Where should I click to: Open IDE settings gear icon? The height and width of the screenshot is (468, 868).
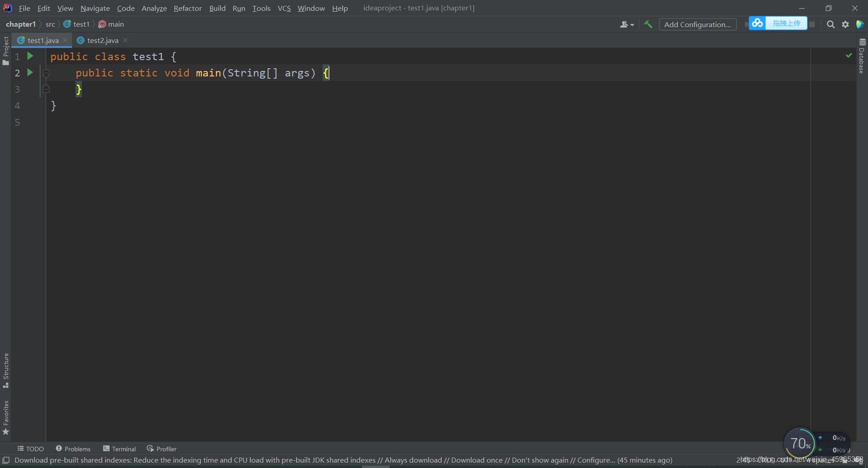click(845, 24)
